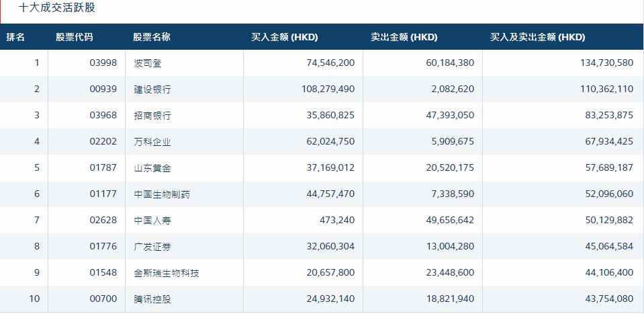Click stock name 建设银行
The image size is (644, 314).
(152, 89)
